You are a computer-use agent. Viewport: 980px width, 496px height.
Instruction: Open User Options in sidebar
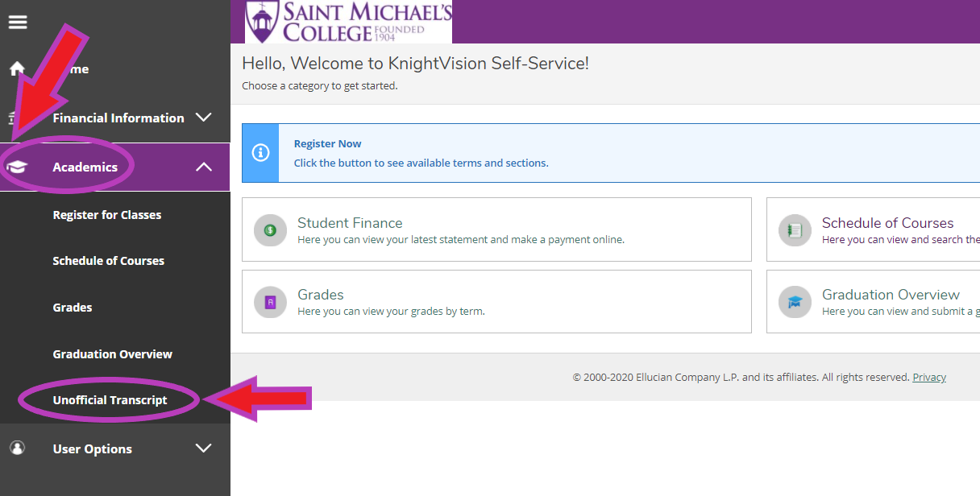tap(93, 449)
